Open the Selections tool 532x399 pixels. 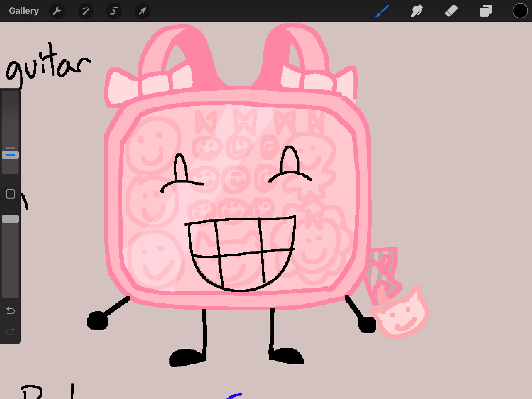(x=114, y=11)
